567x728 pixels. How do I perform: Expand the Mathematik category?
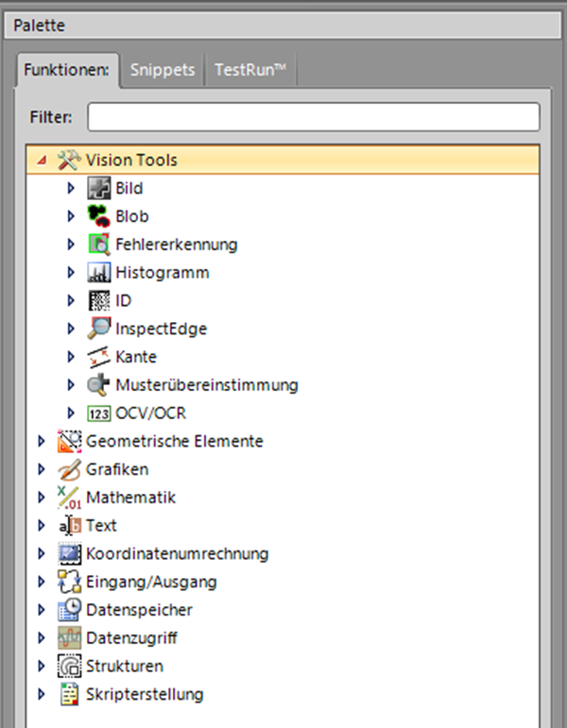(x=41, y=498)
